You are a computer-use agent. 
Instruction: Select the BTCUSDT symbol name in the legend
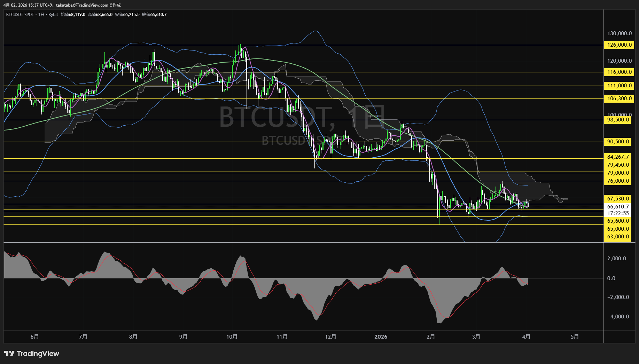pos(16,15)
